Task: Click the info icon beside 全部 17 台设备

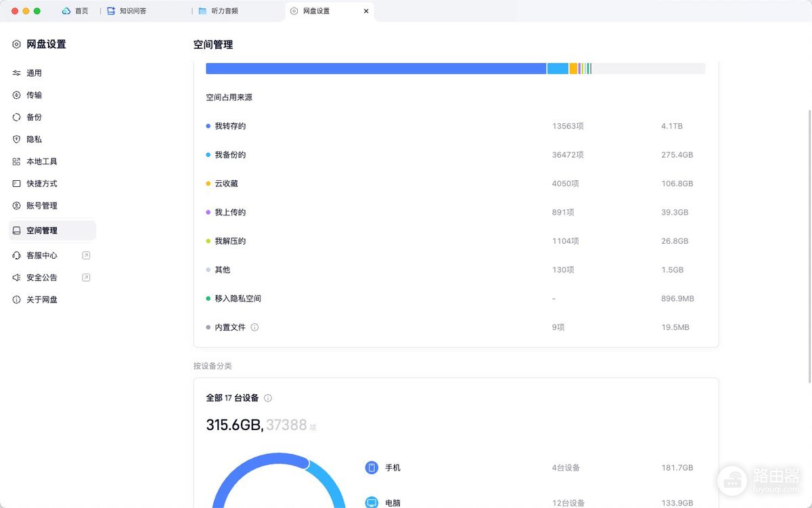Action: (268, 398)
